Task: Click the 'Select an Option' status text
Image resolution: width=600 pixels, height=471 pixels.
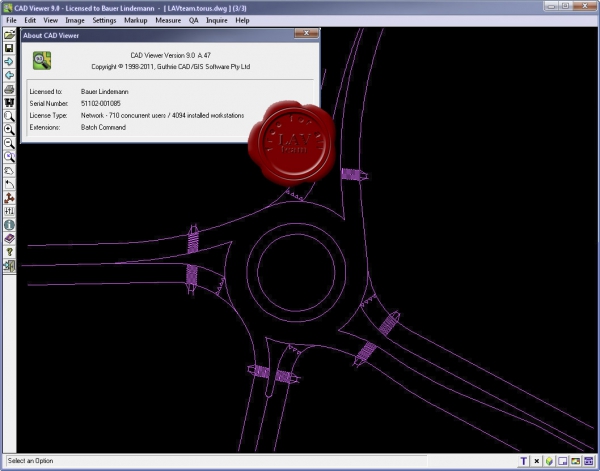Action: (x=30, y=461)
